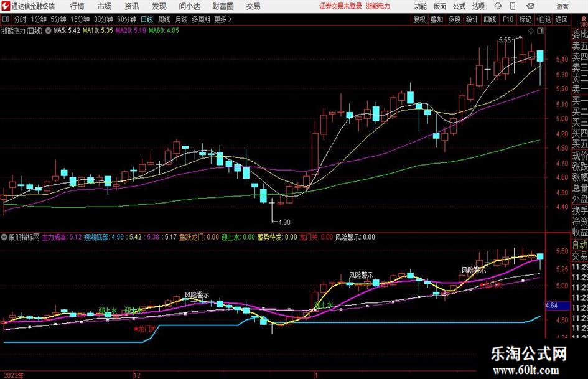Screen dimensions: 588x379
Task: Open the 问小达 menu
Action: click(189, 6)
